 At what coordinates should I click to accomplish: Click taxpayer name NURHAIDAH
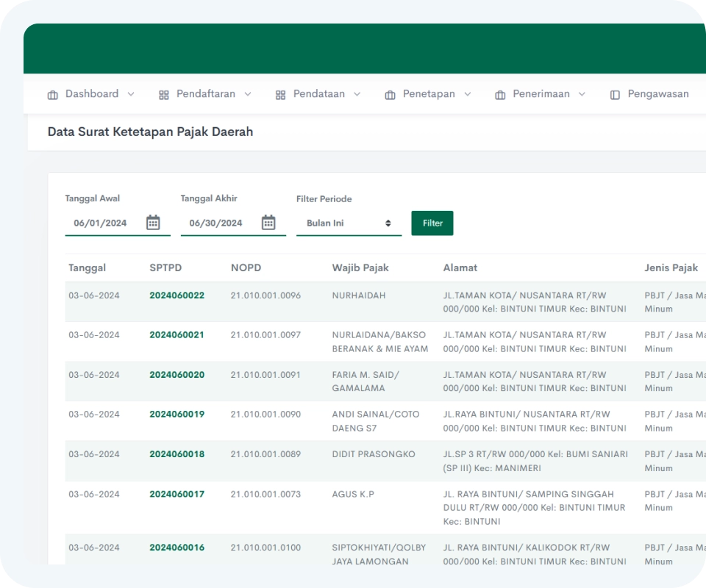[x=359, y=295]
